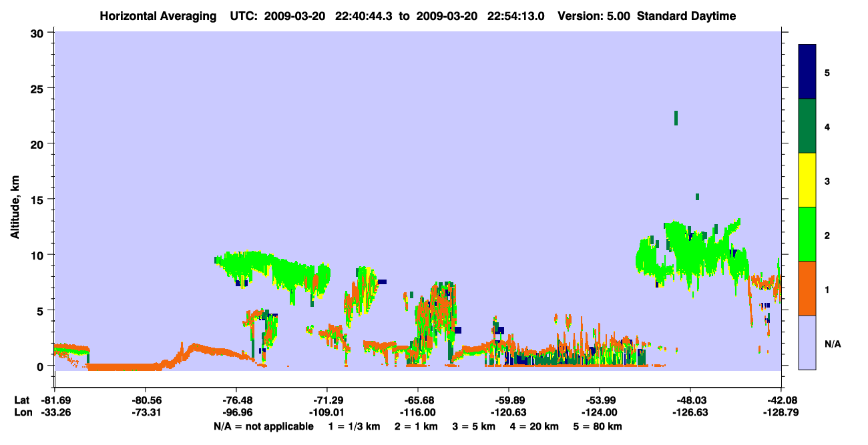
Task: Click the longitude value -116.00
Action: tap(417, 412)
